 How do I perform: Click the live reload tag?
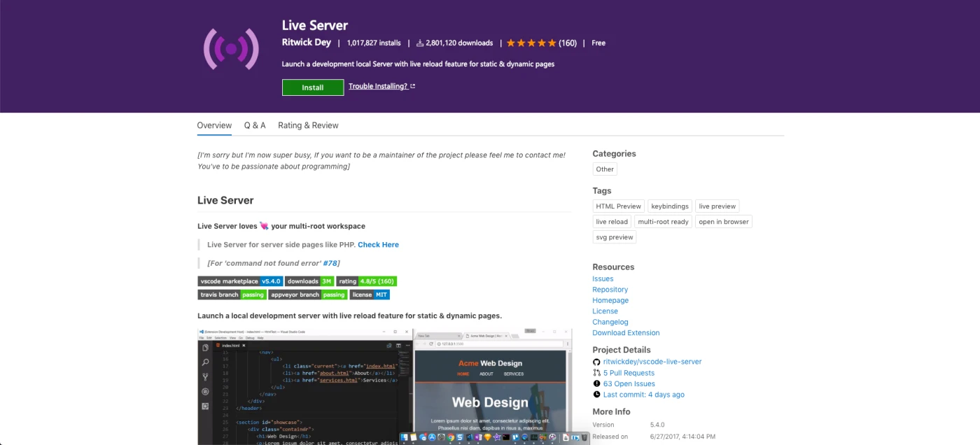tap(612, 222)
